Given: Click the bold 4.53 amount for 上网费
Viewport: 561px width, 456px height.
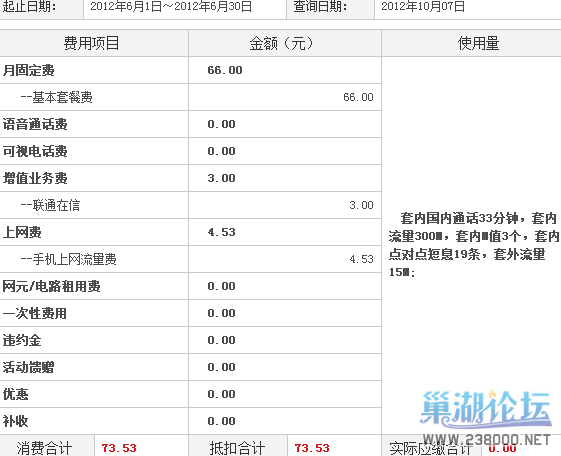Looking at the screenshot, I should point(221,232).
